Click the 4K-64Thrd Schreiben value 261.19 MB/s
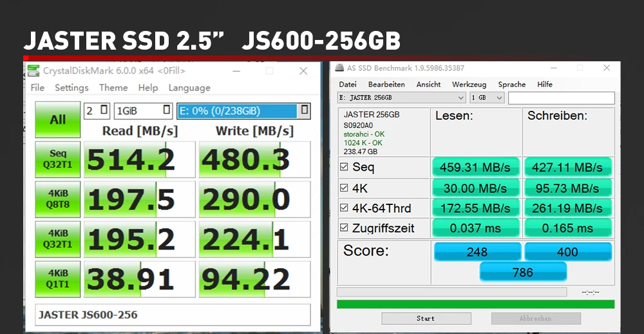 568,208
